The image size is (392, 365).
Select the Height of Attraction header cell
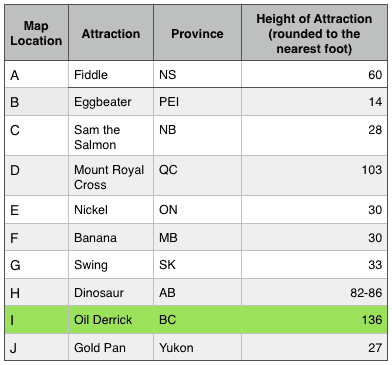(x=314, y=33)
